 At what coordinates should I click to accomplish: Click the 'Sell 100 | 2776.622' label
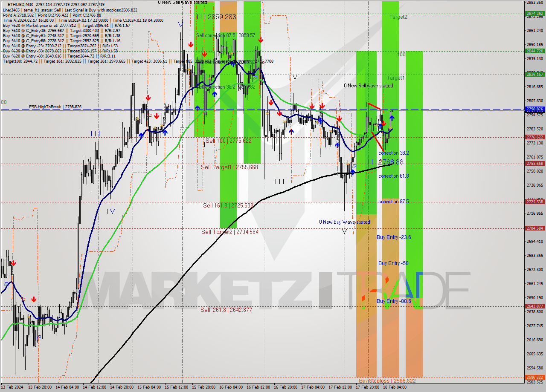(229, 140)
